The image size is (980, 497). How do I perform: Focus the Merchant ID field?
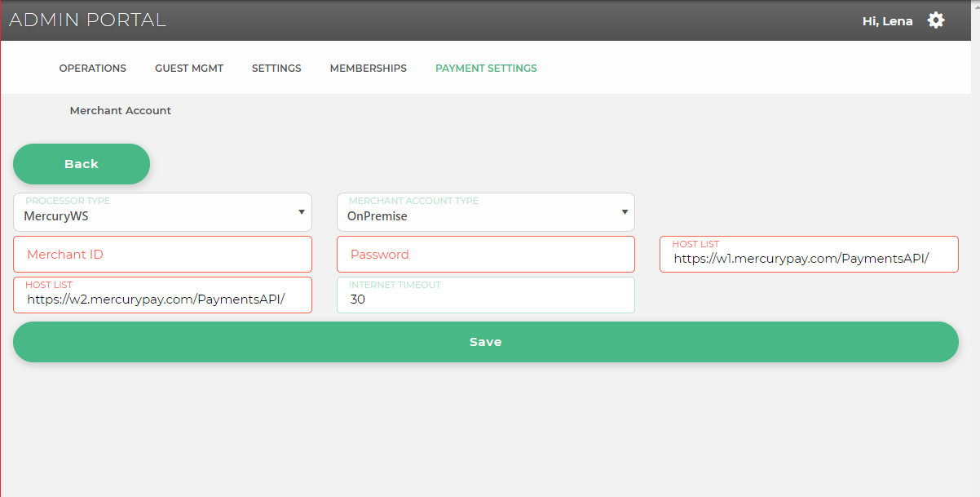point(162,255)
